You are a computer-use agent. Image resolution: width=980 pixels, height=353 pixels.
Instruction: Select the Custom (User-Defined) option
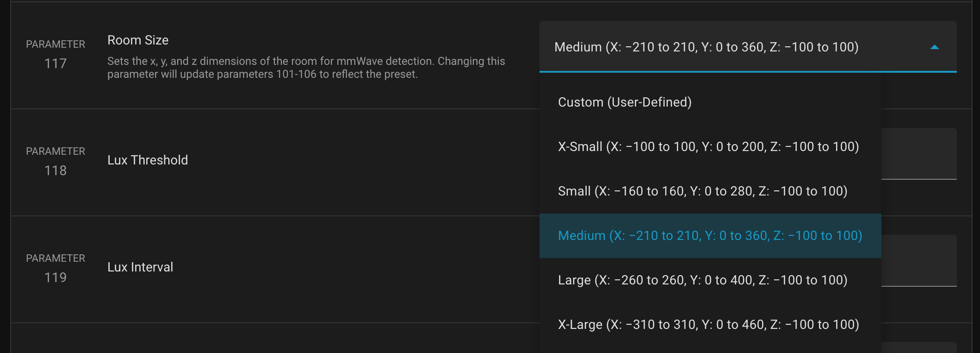(625, 102)
